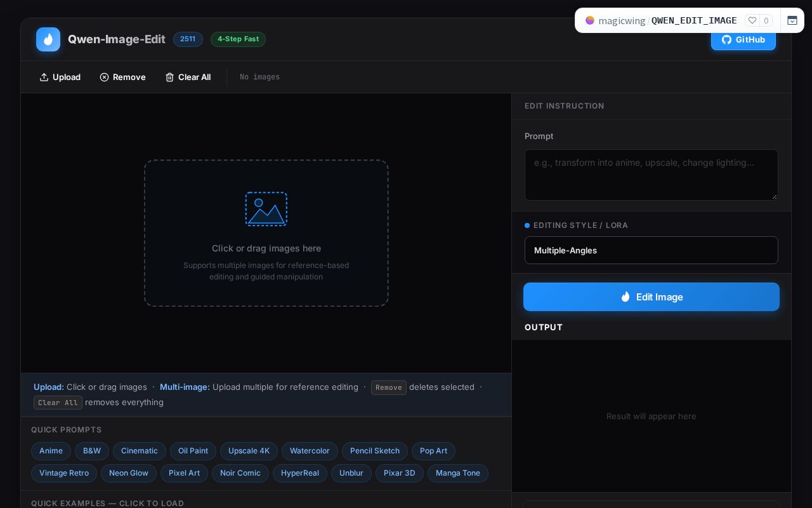Select the Anime quick prompt
The height and width of the screenshot is (508, 812).
[x=51, y=451]
